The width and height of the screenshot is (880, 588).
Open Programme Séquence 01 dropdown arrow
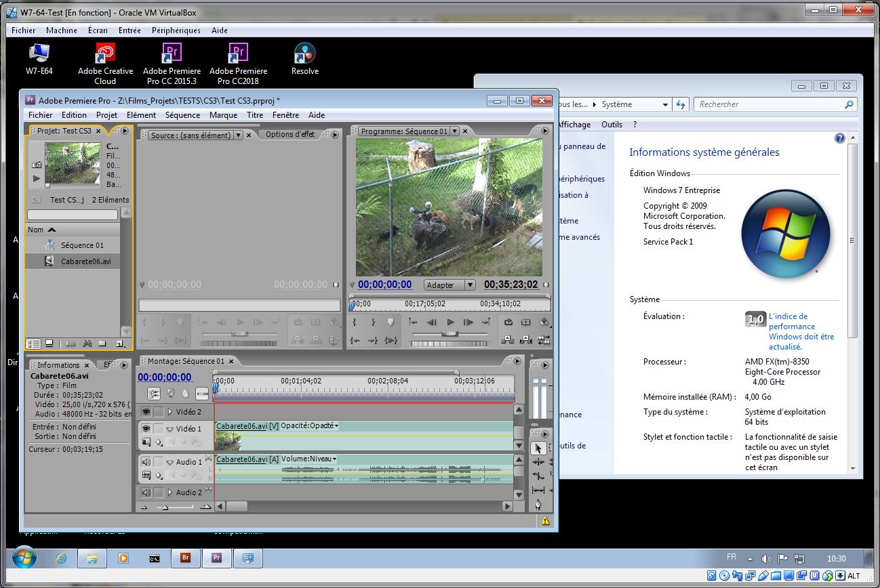pyautogui.click(x=455, y=131)
